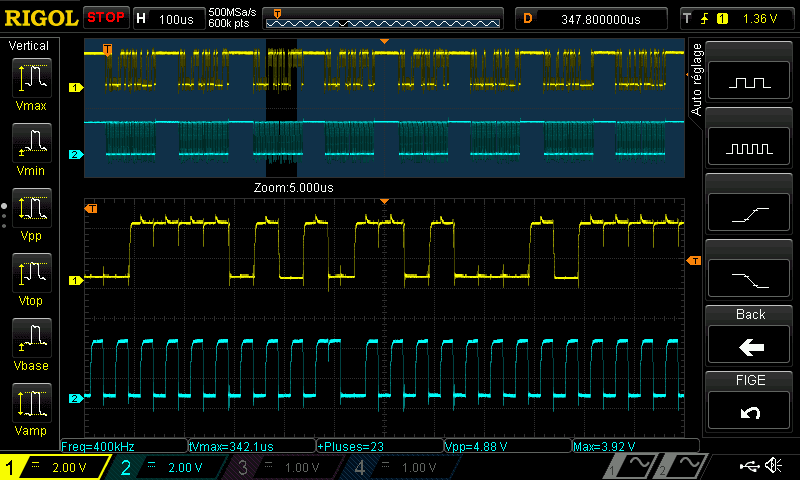
Task: Choose single-period auto waveform icon
Action: (749, 81)
